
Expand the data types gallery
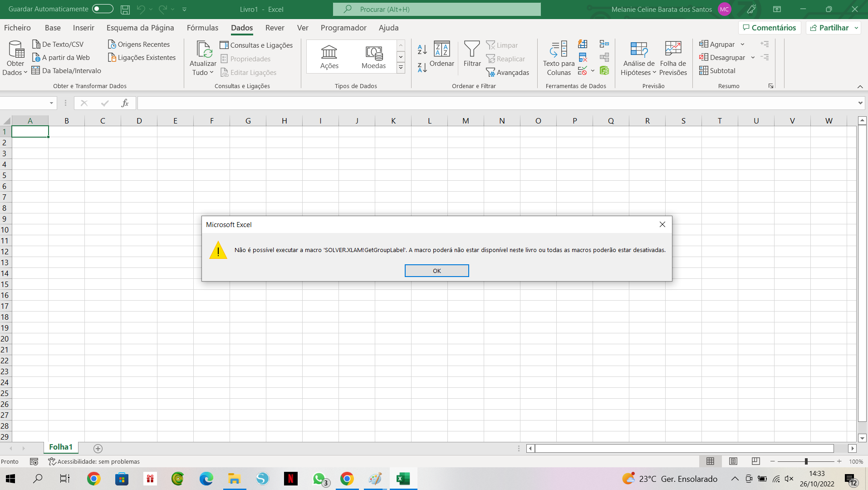401,68
